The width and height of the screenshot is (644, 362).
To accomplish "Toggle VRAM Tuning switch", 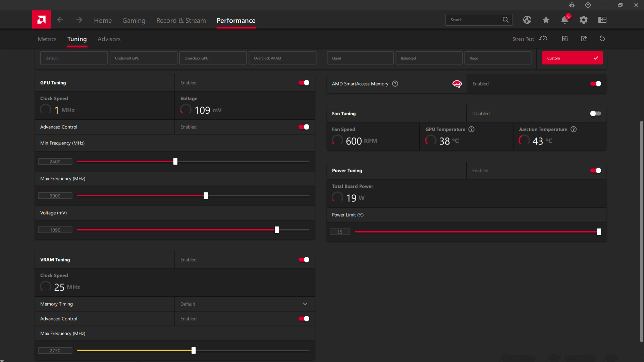I will pyautogui.click(x=304, y=260).
